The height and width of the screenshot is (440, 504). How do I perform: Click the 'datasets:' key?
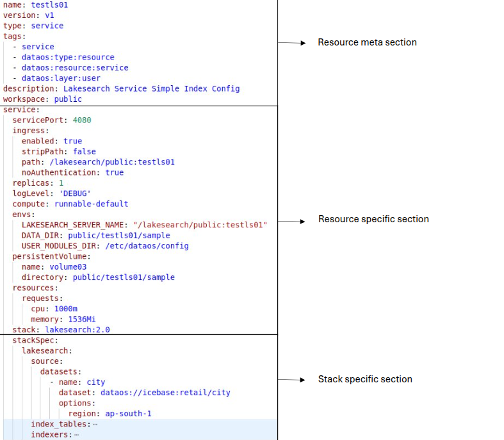pyautogui.click(x=61, y=371)
